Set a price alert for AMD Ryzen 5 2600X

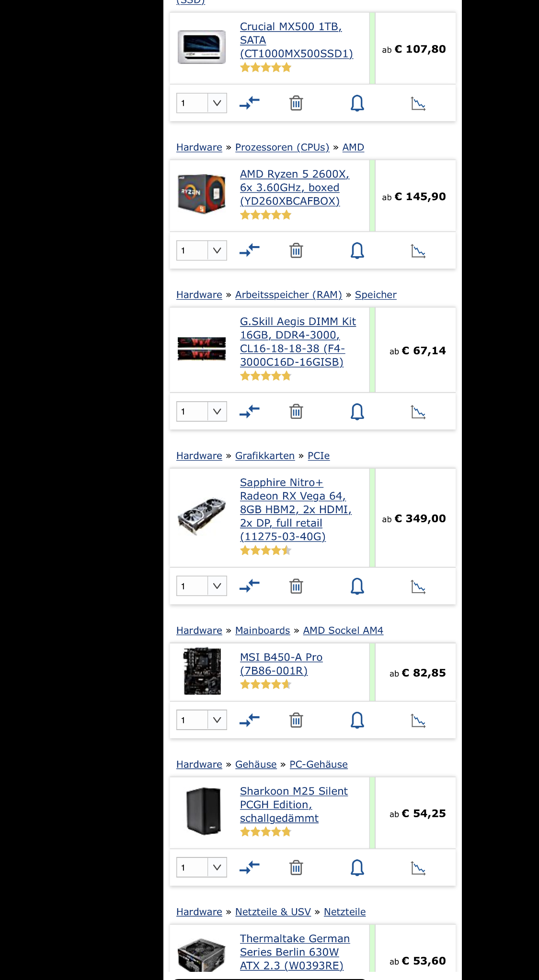tap(357, 250)
